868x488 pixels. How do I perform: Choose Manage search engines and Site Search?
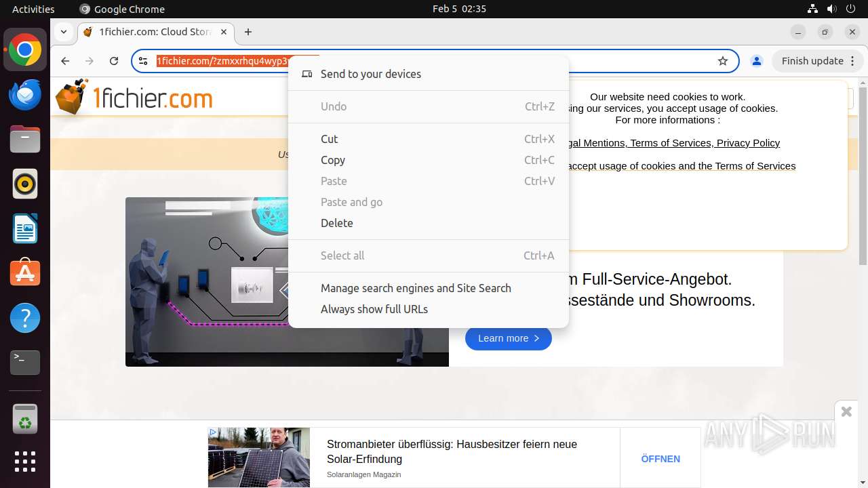429,288
